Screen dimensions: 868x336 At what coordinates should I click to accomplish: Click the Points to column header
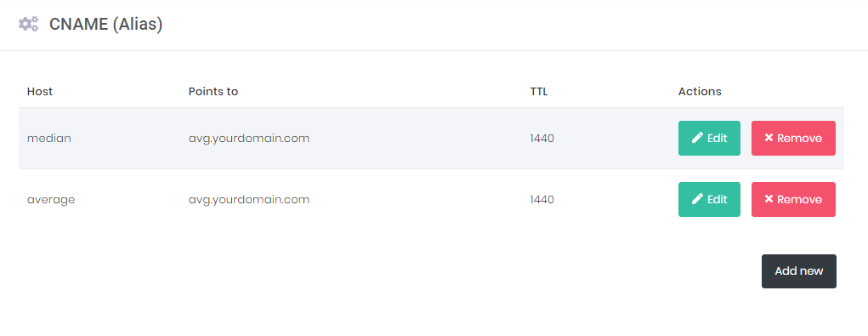click(213, 91)
